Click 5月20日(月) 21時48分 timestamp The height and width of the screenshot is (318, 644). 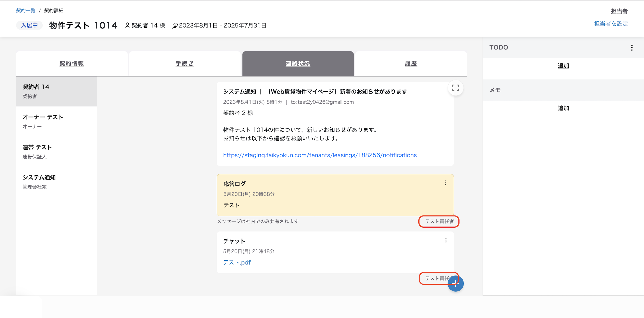pos(249,251)
